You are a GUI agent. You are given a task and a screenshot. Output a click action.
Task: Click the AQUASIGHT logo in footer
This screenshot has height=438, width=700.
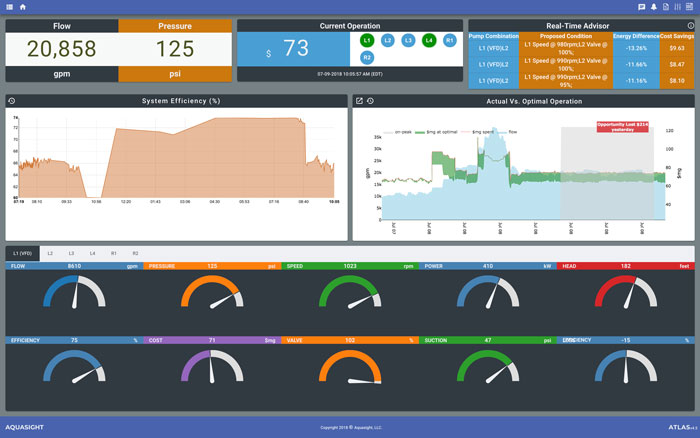[x=25, y=427]
